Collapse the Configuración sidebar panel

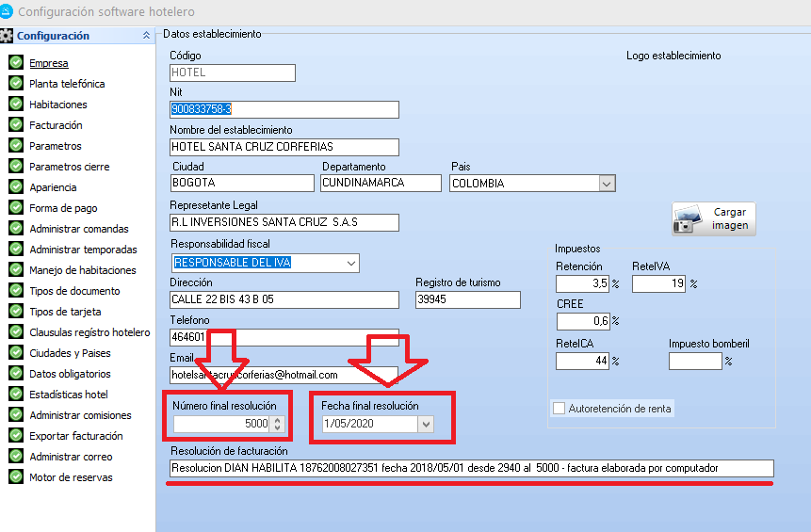(x=145, y=36)
